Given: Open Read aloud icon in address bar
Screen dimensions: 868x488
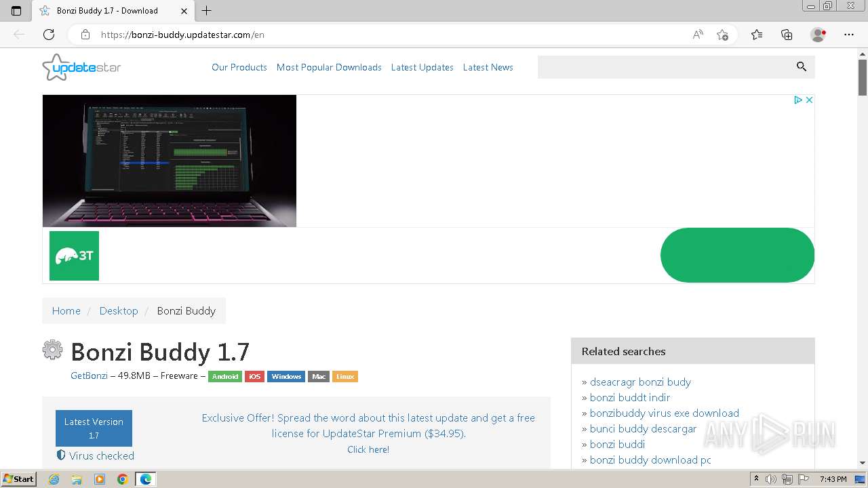Looking at the screenshot, I should pyautogui.click(x=698, y=35).
